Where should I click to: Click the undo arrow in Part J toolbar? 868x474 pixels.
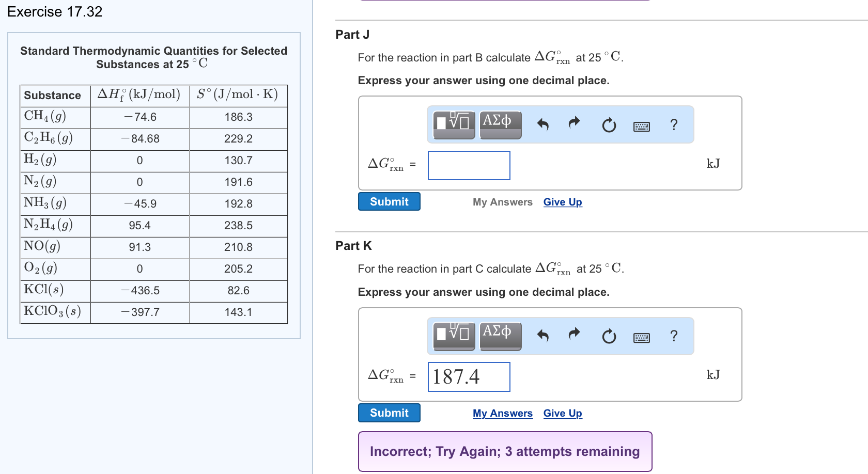click(x=543, y=124)
